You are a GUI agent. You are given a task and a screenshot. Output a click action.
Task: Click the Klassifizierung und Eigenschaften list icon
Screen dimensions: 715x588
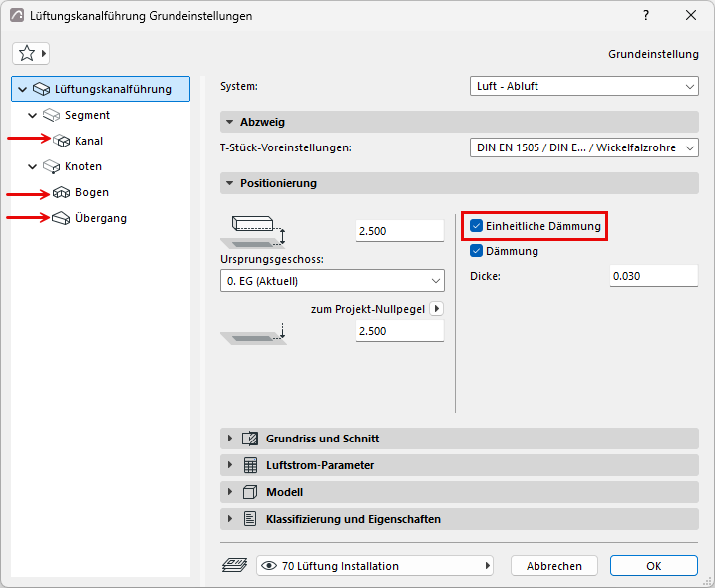click(250, 519)
